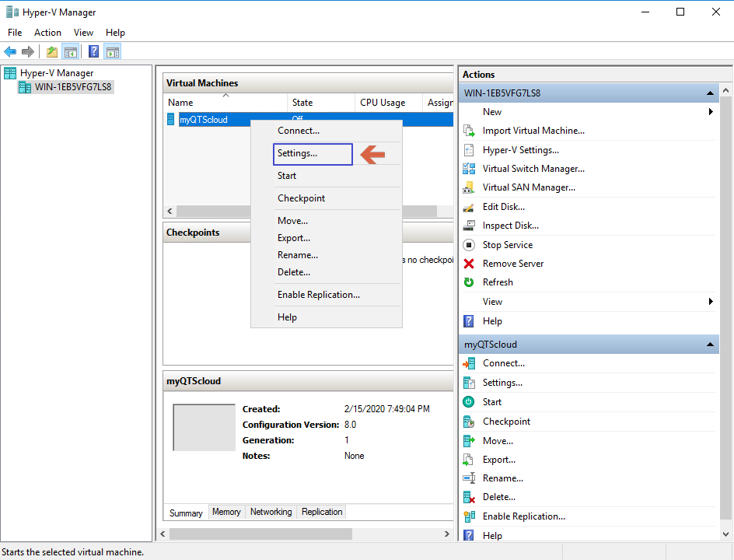734x560 pixels.
Task: Click the left arrow of the VM list scrollbar
Action: coord(170,212)
